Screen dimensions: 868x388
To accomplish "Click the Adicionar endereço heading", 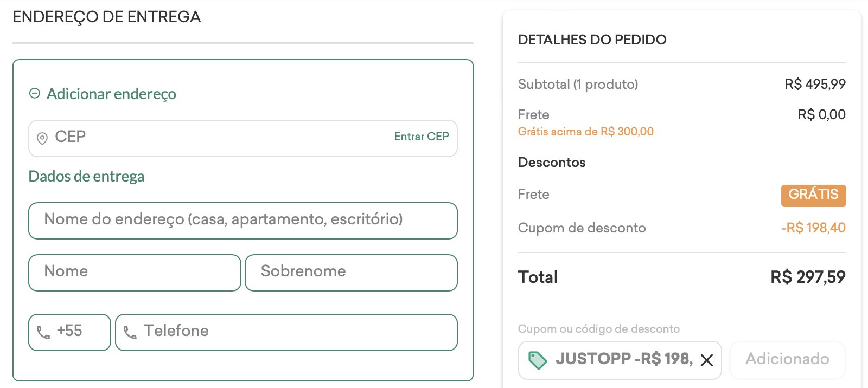I will click(x=111, y=94).
